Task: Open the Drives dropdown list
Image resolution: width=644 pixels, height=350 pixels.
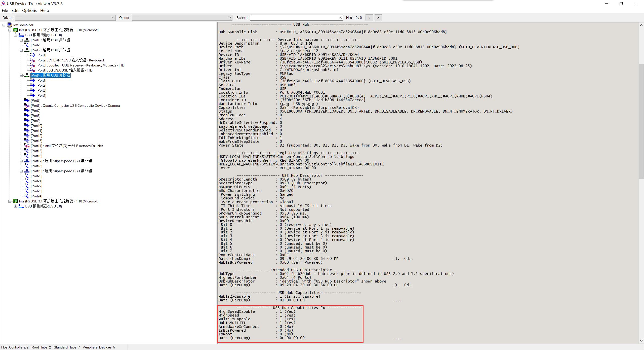Action: [x=113, y=18]
